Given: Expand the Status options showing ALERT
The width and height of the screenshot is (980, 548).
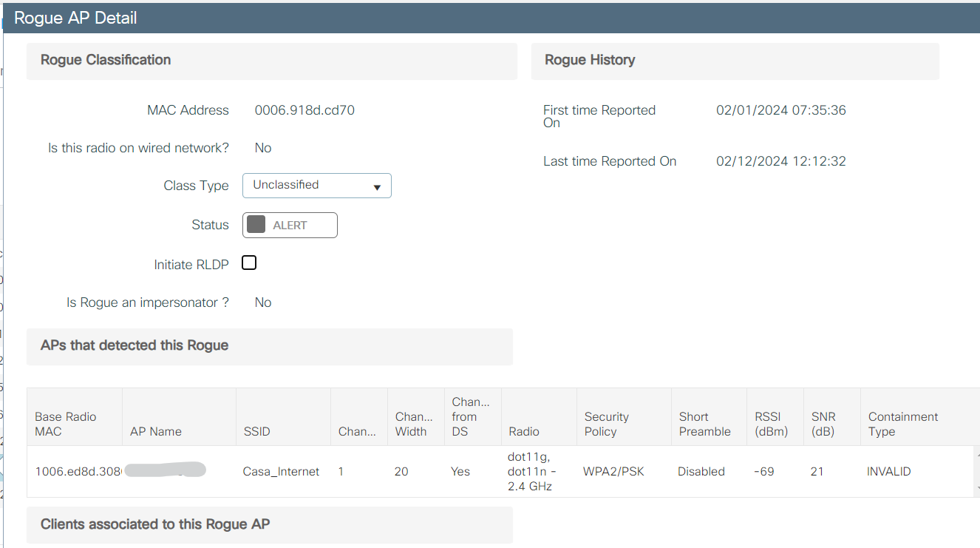Looking at the screenshot, I should pos(290,225).
